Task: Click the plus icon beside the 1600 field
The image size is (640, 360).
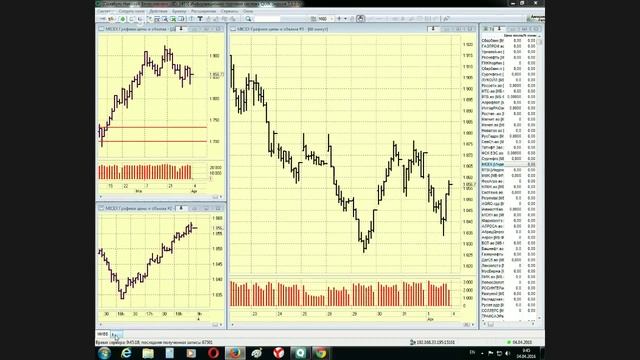Action: tap(339, 19)
